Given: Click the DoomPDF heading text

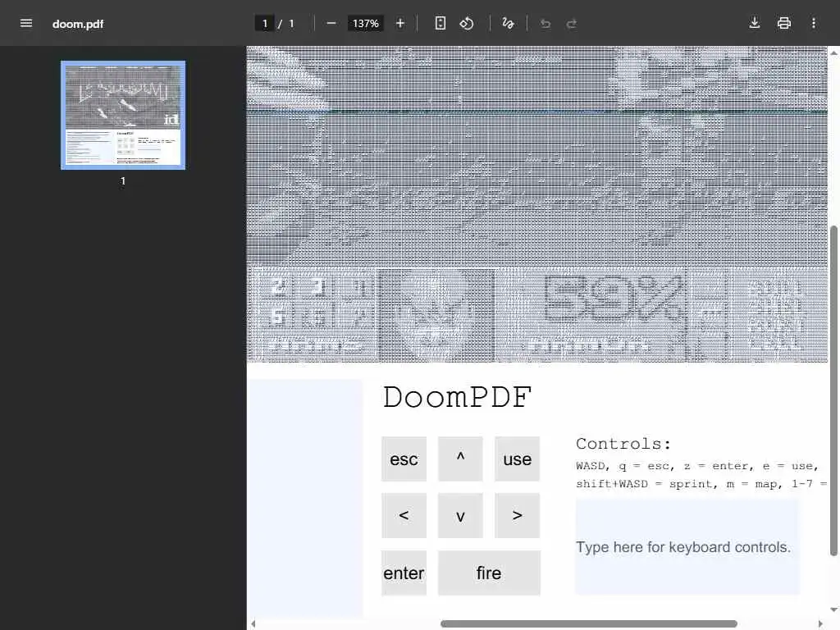Looking at the screenshot, I should point(457,398).
